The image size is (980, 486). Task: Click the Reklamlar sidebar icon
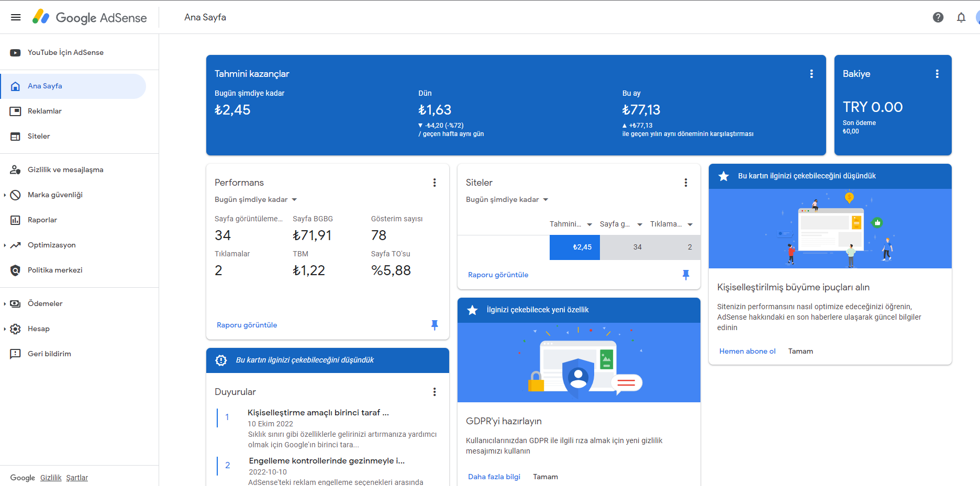pyautogui.click(x=15, y=111)
